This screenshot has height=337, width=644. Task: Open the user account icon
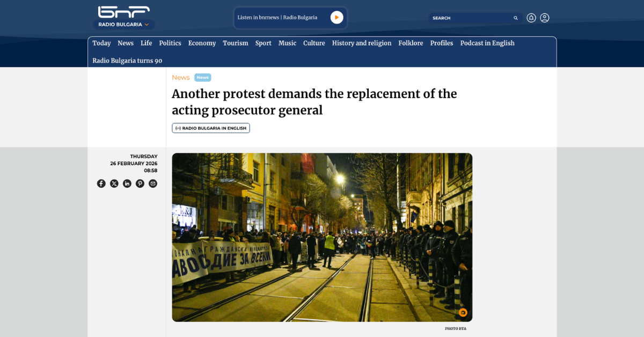click(545, 18)
